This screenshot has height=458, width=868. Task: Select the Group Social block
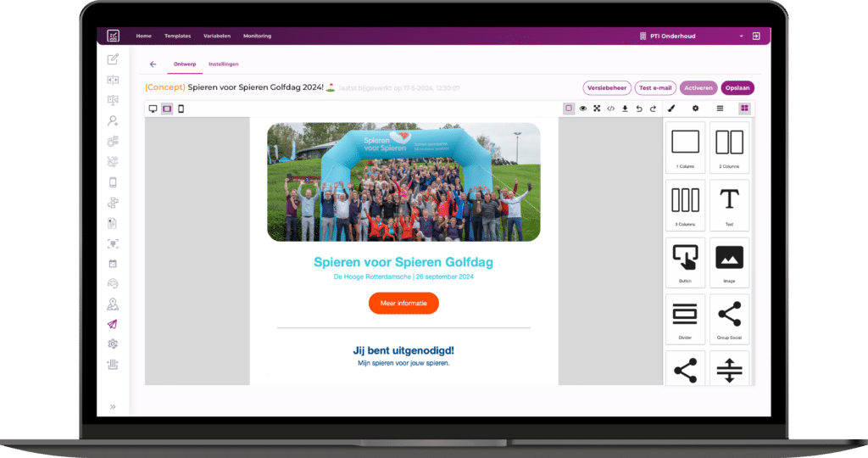pyautogui.click(x=730, y=319)
